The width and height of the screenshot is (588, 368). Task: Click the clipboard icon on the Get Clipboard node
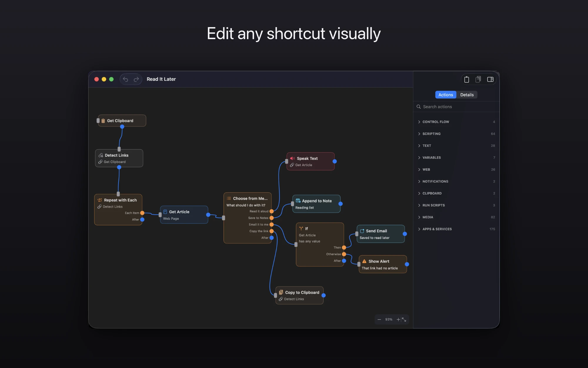(x=103, y=121)
